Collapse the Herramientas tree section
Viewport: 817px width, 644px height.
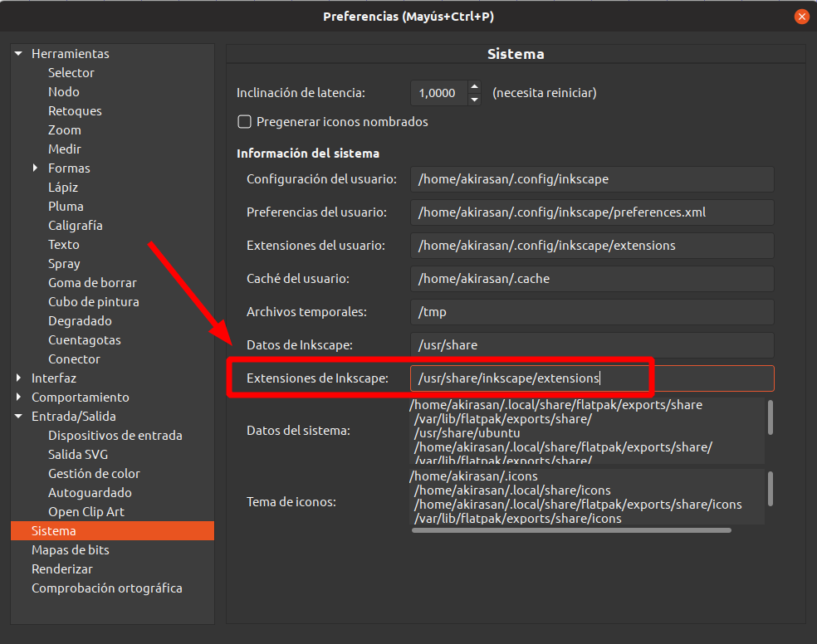[x=18, y=54]
